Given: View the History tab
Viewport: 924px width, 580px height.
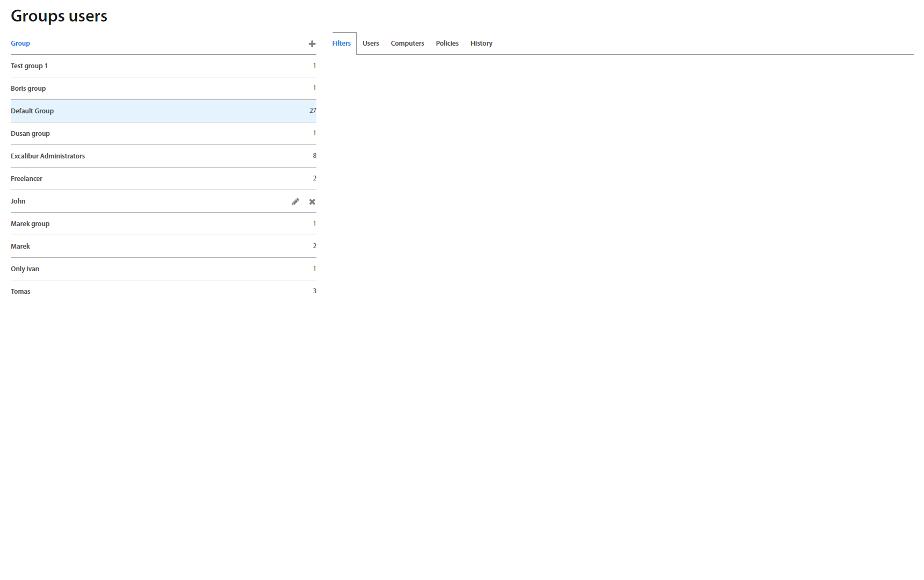Looking at the screenshot, I should click(x=481, y=44).
